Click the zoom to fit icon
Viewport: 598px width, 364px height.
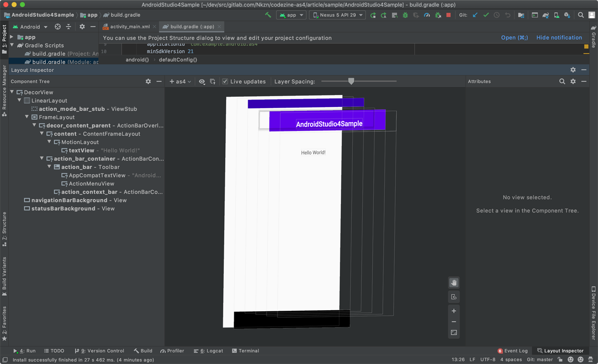[453, 333]
